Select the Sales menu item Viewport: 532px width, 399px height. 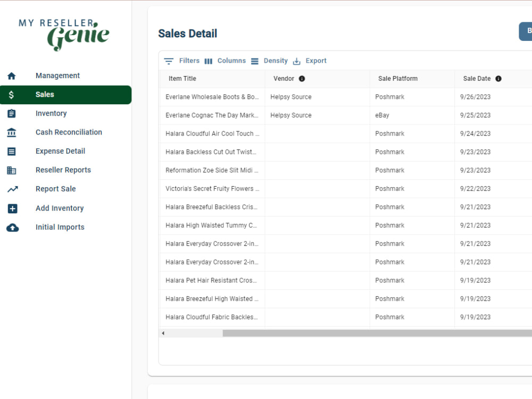[x=66, y=95]
